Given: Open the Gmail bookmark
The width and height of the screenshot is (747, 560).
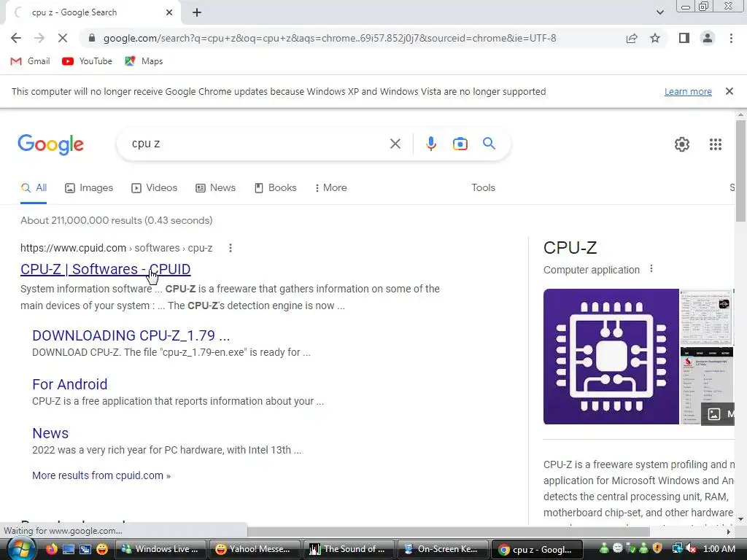Looking at the screenshot, I should coord(30,61).
